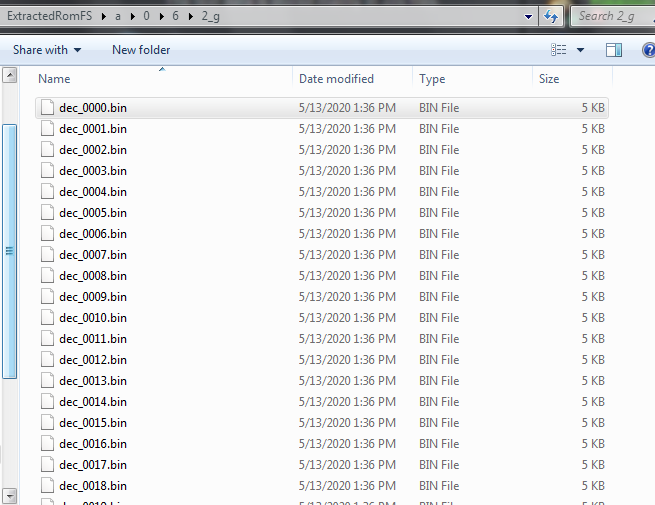Click the file icon of dec_0010.bin
Viewport: 655px width, 505px height.
47,318
